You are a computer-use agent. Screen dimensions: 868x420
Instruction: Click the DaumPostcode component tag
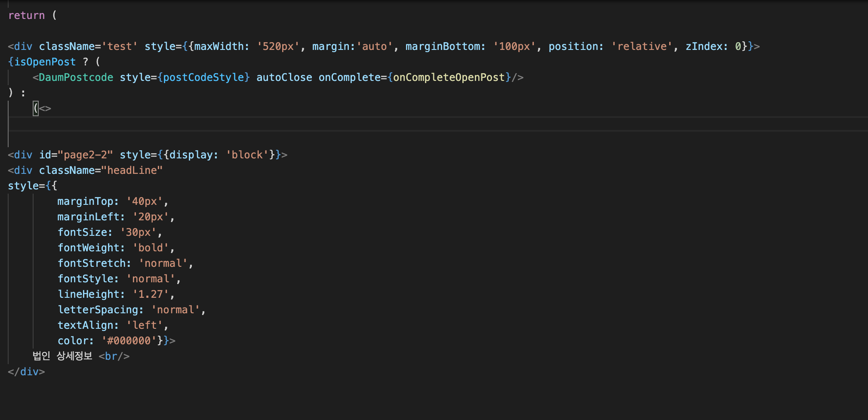76,77
